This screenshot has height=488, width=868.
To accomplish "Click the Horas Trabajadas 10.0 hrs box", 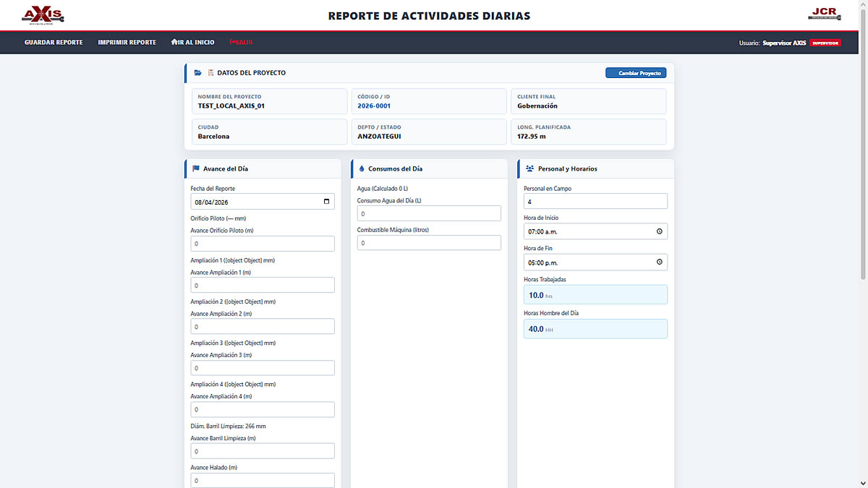I will (595, 295).
